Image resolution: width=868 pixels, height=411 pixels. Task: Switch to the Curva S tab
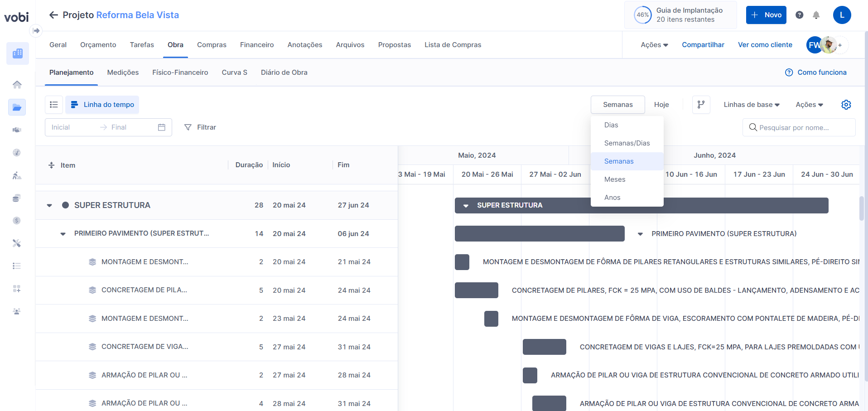click(234, 73)
